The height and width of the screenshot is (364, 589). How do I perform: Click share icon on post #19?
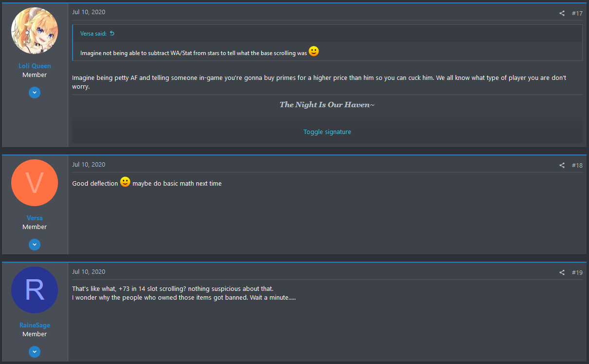click(x=562, y=272)
